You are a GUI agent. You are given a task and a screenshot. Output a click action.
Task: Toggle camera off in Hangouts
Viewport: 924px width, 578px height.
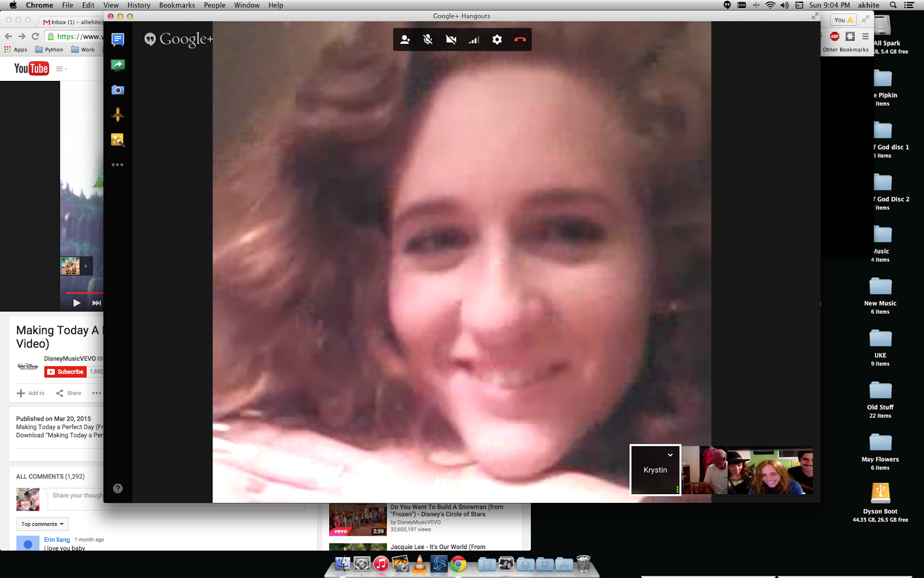pyautogui.click(x=451, y=40)
